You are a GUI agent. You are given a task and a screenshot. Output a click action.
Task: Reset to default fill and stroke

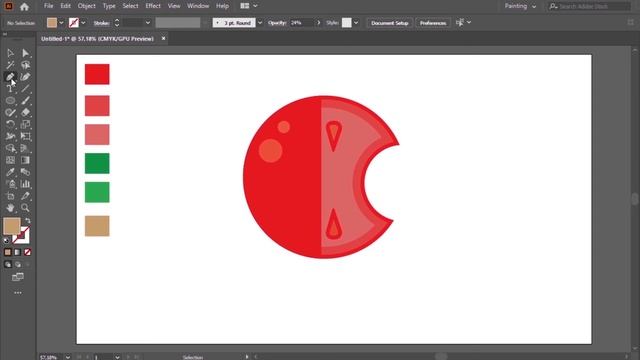pos(6,240)
